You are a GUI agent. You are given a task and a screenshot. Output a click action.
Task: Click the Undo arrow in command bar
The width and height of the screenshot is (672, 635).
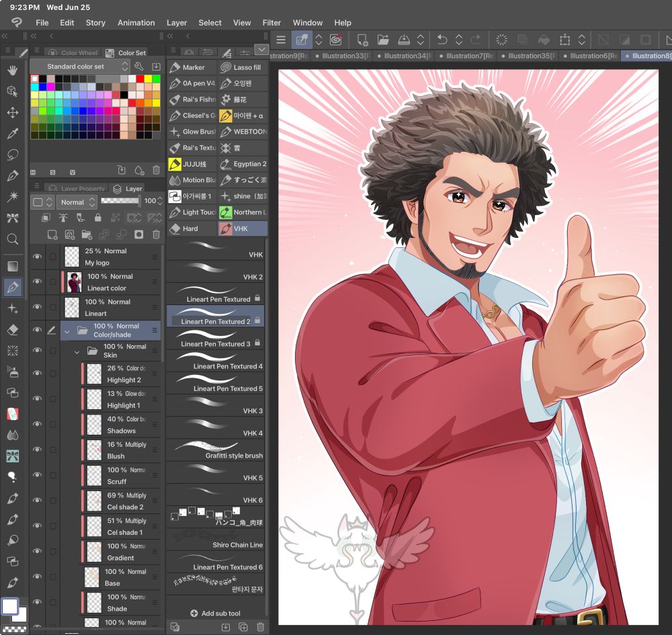[x=442, y=40]
